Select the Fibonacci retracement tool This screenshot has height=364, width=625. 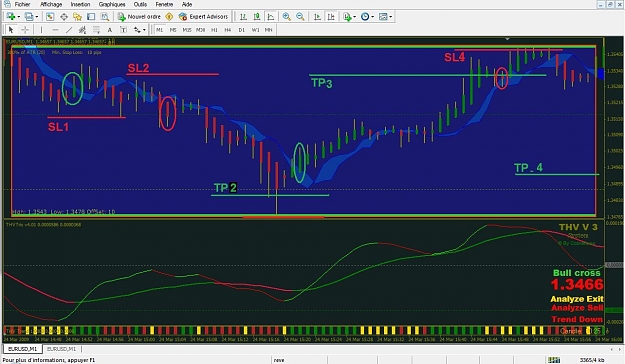[x=96, y=30]
